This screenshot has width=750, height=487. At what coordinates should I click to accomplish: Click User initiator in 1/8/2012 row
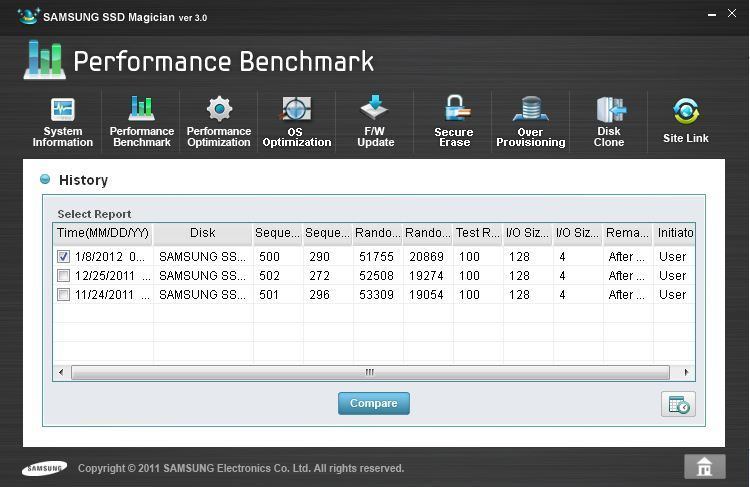[673, 257]
